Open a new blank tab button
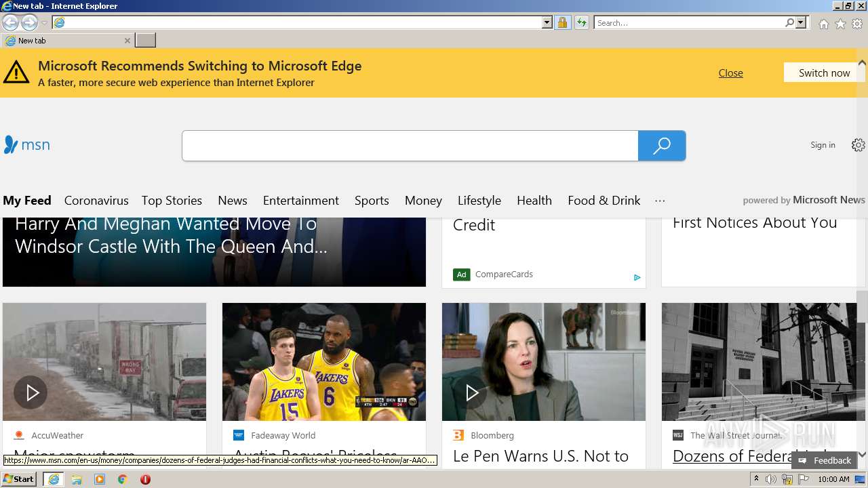The image size is (868, 488). [145, 41]
